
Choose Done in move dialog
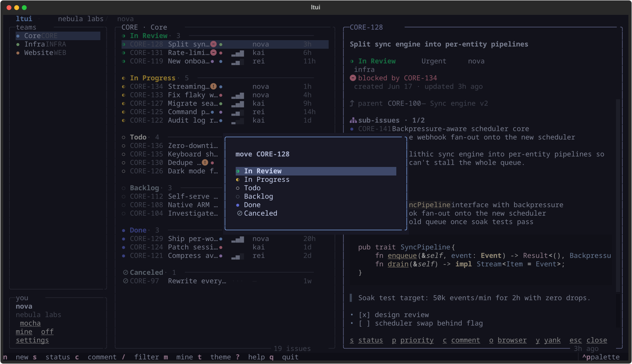click(316, 205)
